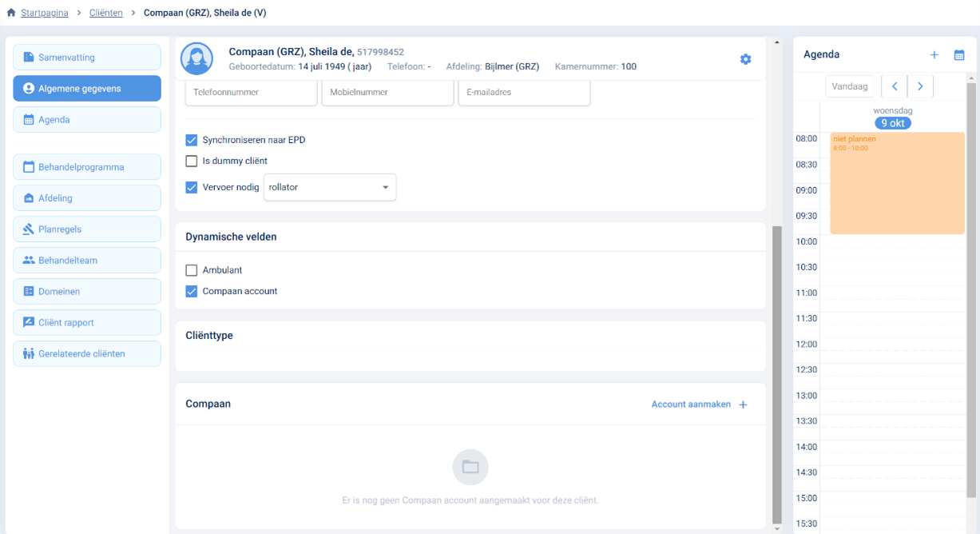This screenshot has height=534, width=980.
Task: Click the scroll-down arrow of the main panel
Action: (777, 528)
